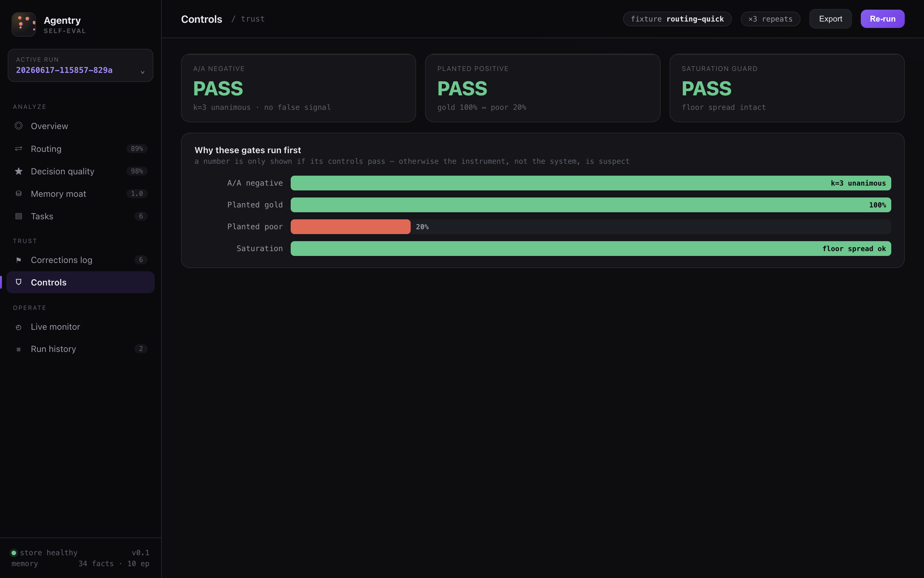The width and height of the screenshot is (924, 578).
Task: Click the Controls page title
Action: (201, 19)
